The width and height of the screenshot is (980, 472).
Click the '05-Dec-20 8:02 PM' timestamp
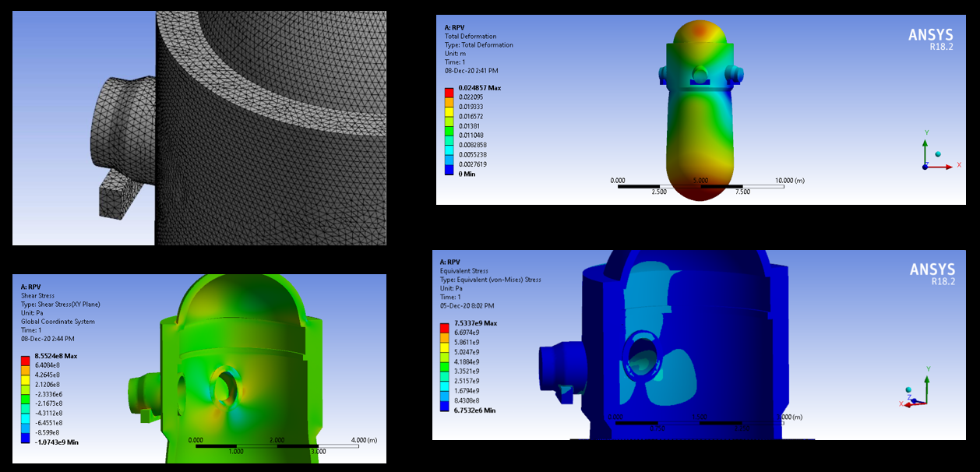point(467,305)
